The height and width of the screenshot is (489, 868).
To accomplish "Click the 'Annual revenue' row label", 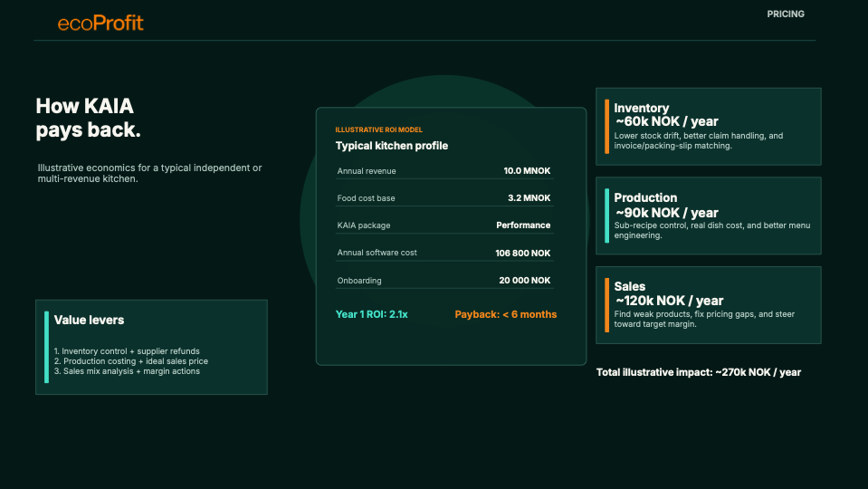I will (x=367, y=171).
